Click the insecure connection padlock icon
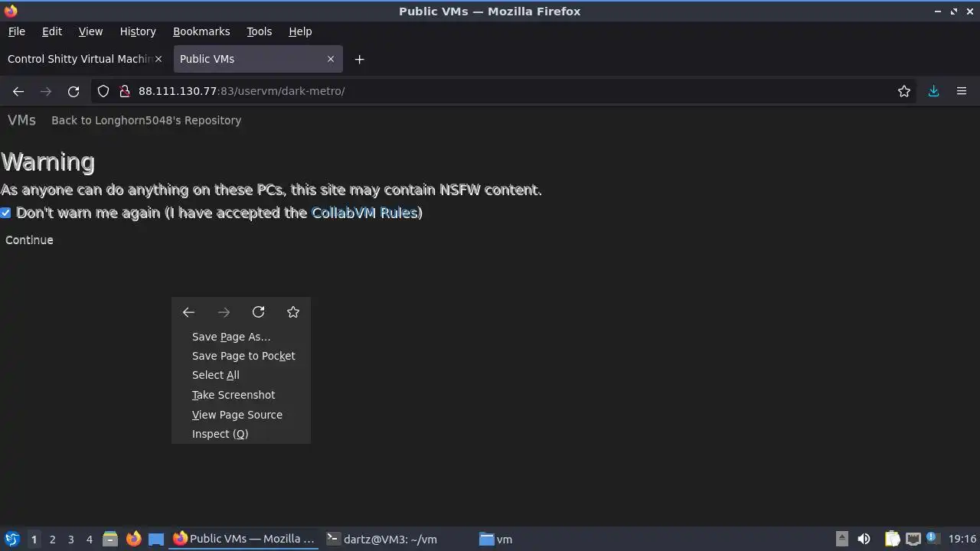Viewport: 980px width, 551px height. click(x=124, y=91)
